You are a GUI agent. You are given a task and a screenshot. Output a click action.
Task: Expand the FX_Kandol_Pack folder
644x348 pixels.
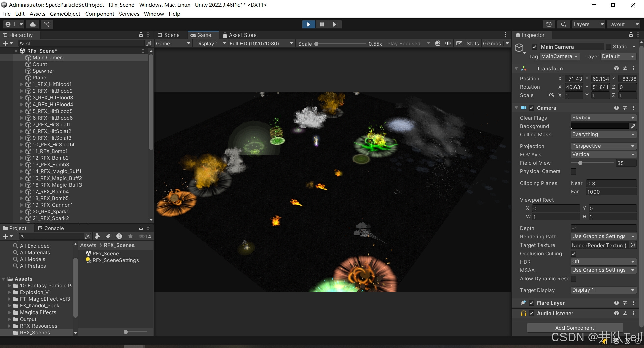pyautogui.click(x=9, y=306)
